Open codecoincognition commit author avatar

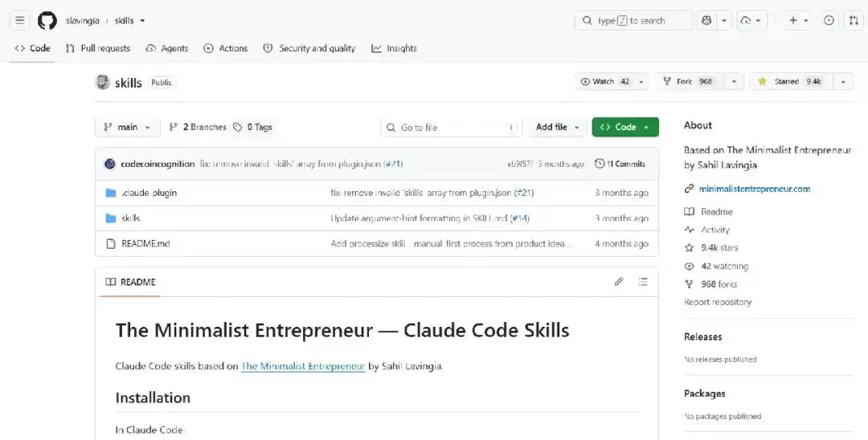pos(109,164)
